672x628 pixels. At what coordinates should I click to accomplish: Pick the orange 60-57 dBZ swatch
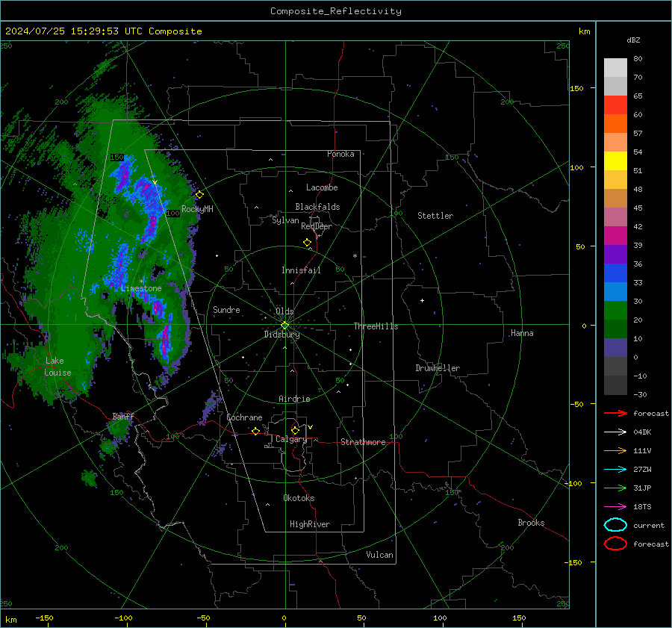615,124
